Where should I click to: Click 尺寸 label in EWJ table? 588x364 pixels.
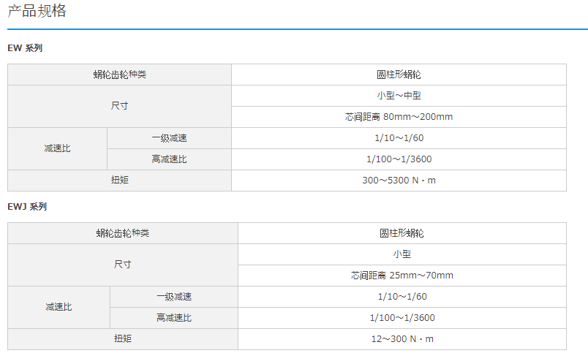click(x=123, y=265)
